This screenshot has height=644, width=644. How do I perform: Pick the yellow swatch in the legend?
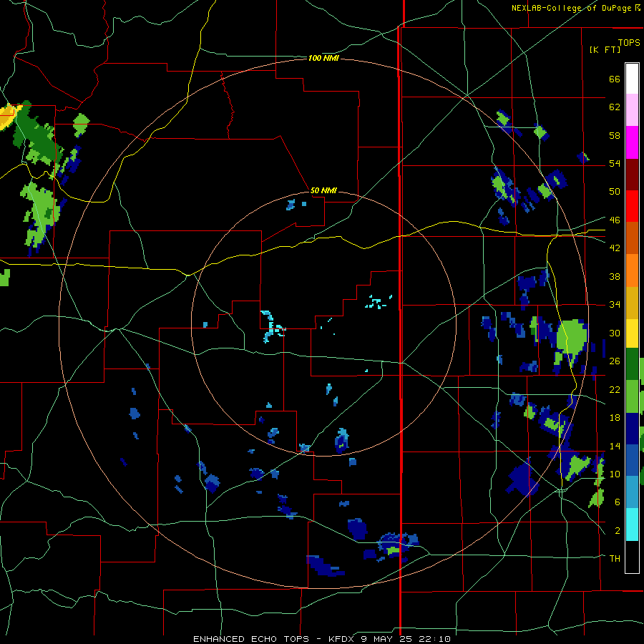pos(632,333)
